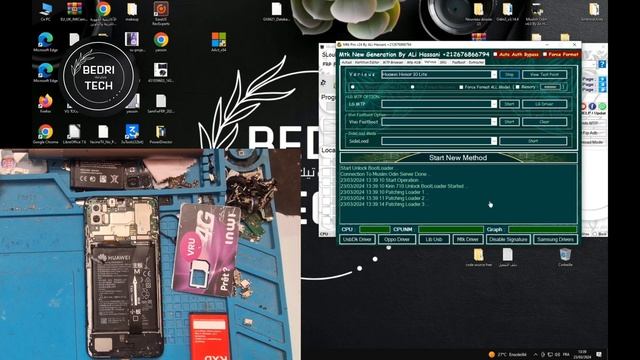The width and height of the screenshot is (640, 360).
Task: Click Start button in Vivo FastBoot row
Action: (x=509, y=122)
